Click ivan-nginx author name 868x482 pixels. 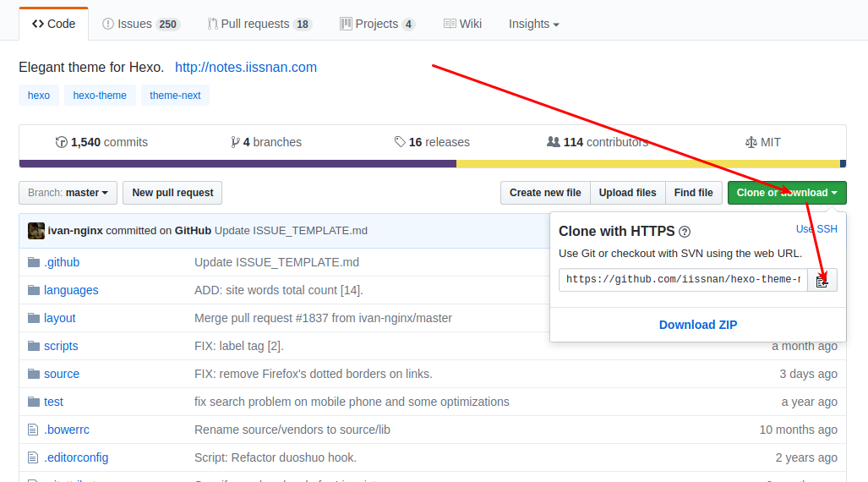tap(75, 231)
